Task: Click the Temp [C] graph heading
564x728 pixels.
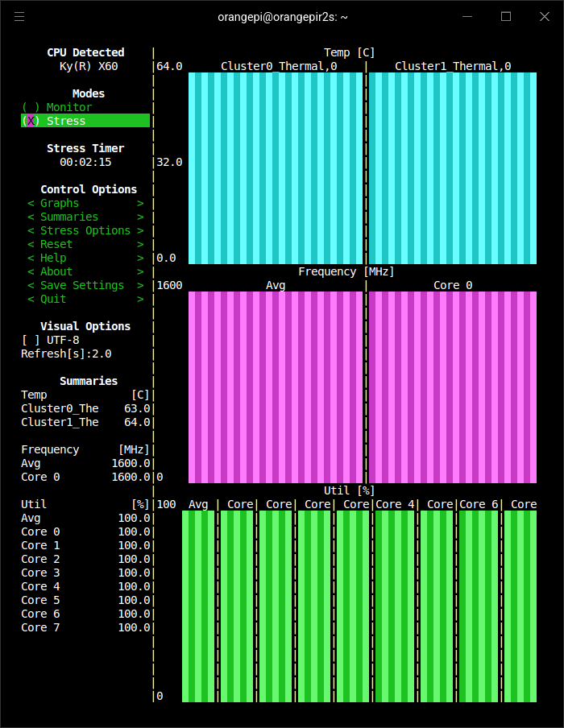Action: (x=350, y=52)
